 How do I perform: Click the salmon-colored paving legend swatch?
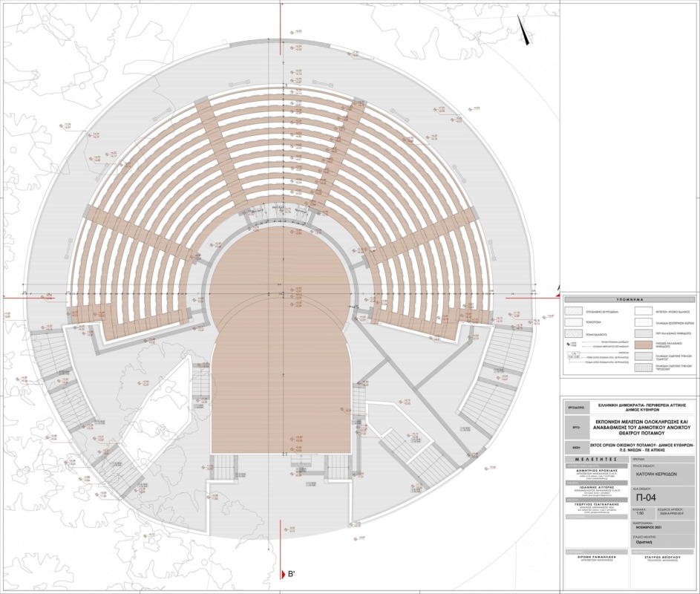645,345
